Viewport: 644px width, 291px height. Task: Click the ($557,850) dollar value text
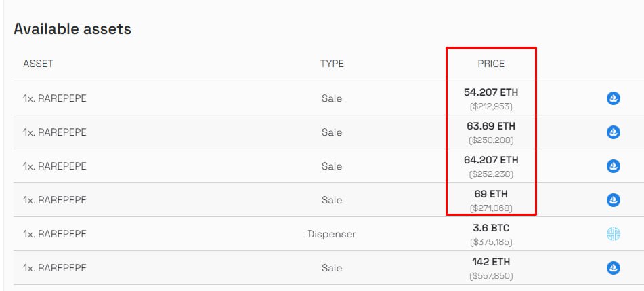click(x=491, y=276)
